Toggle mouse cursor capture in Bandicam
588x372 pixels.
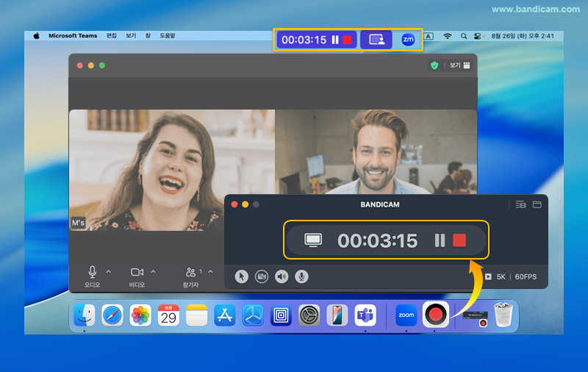(242, 276)
